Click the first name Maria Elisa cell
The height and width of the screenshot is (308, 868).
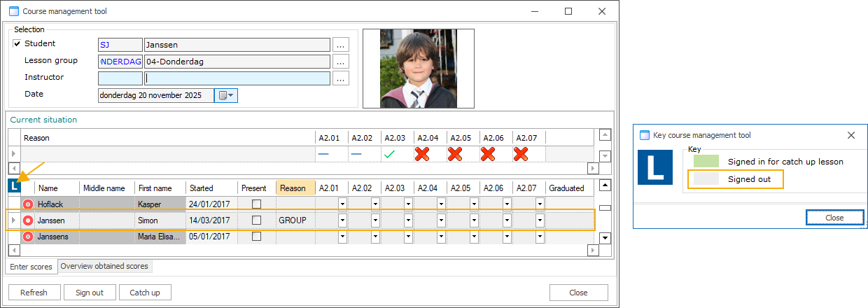tap(160, 236)
